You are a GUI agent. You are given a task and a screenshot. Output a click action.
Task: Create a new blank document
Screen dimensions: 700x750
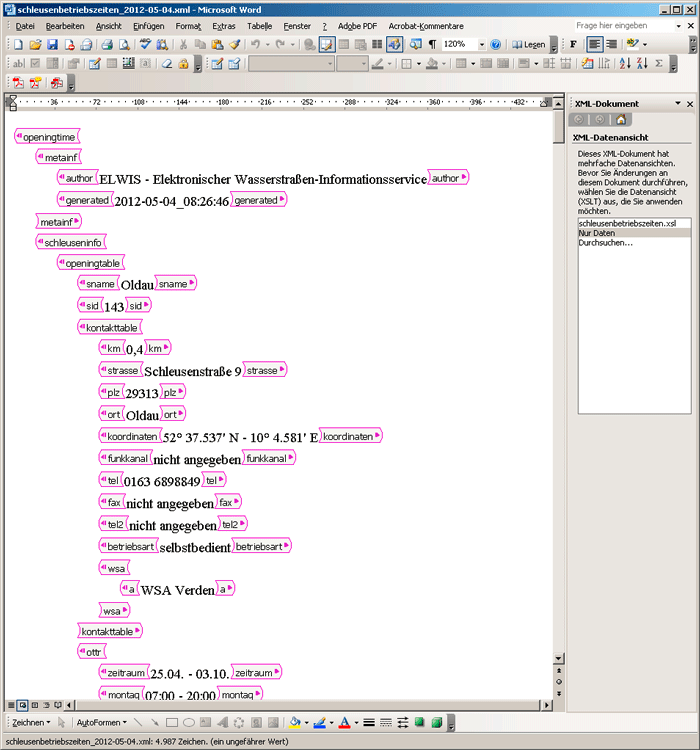point(18,44)
